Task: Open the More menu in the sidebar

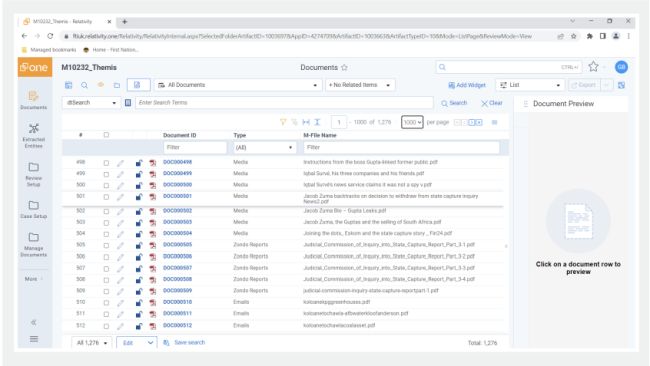Action: [34, 279]
